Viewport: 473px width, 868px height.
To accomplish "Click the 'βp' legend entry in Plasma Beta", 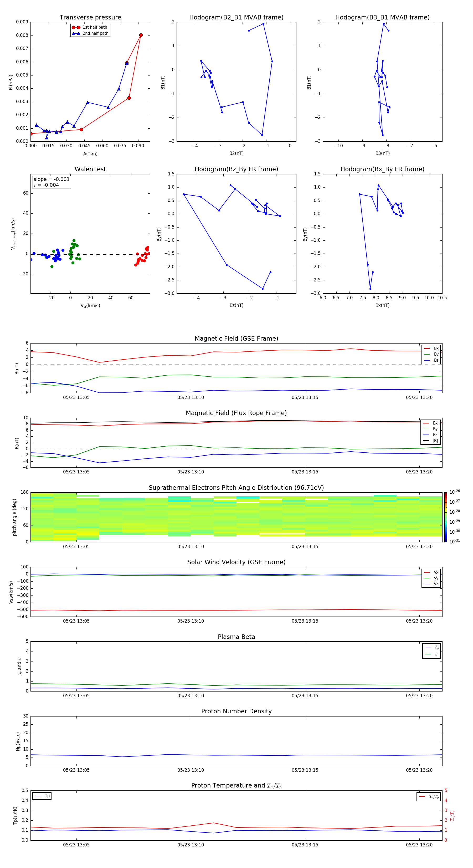I will pyautogui.click(x=431, y=647).
